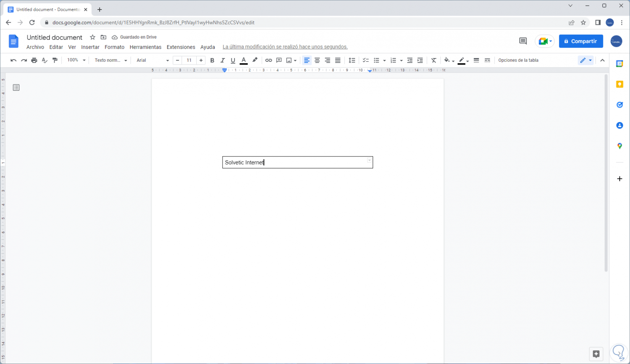Viewport: 630px width, 364px height.
Task: Clear text formatting
Action: (x=434, y=60)
